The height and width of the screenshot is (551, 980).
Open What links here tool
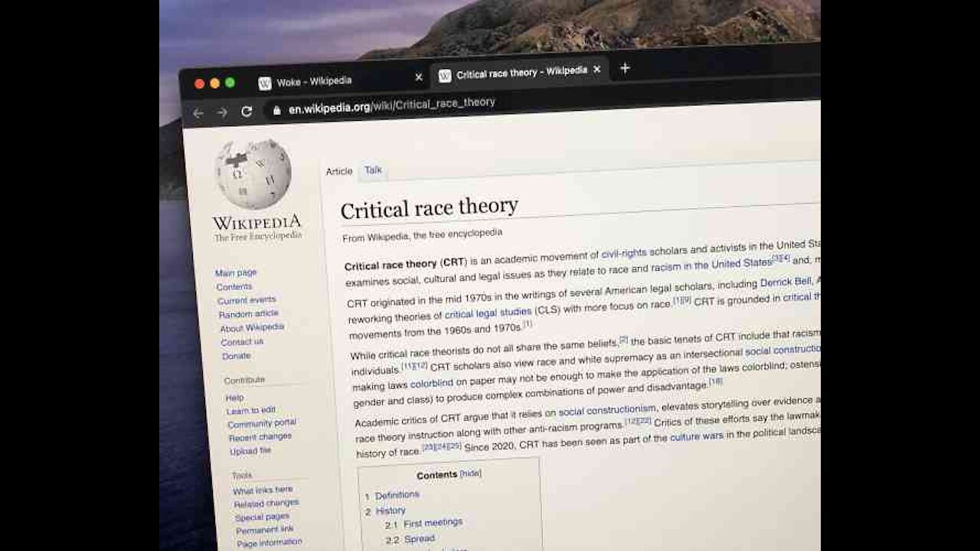point(263,490)
